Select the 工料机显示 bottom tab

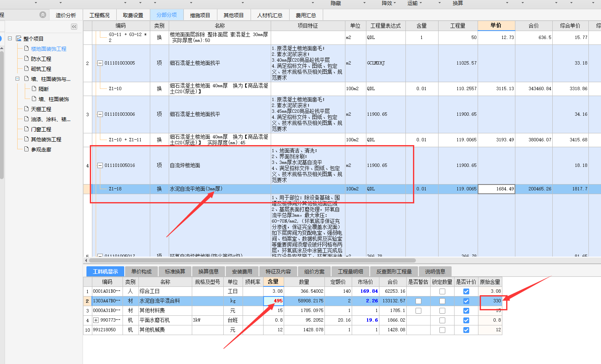tap(105, 271)
